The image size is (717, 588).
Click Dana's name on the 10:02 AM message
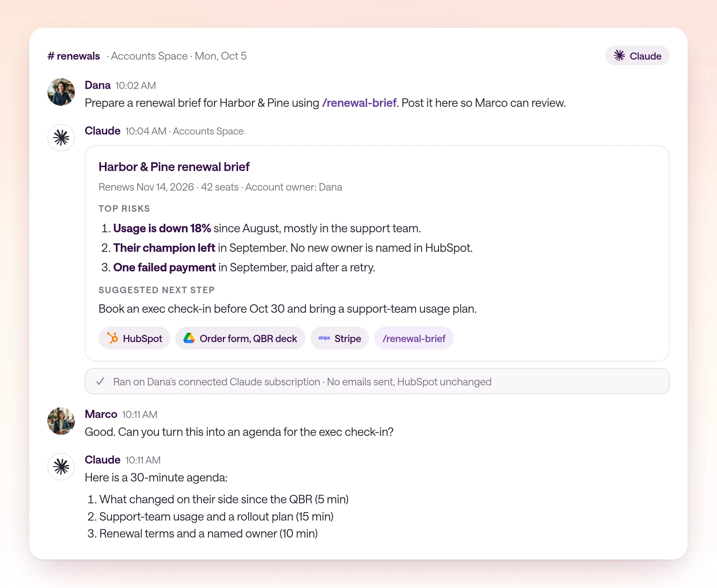click(x=97, y=85)
